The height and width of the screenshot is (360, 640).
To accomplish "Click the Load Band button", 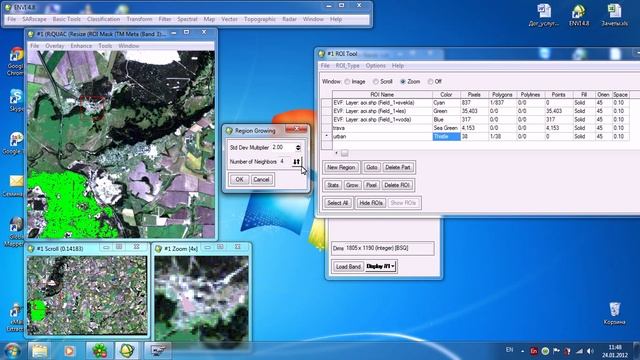I will point(348,267).
